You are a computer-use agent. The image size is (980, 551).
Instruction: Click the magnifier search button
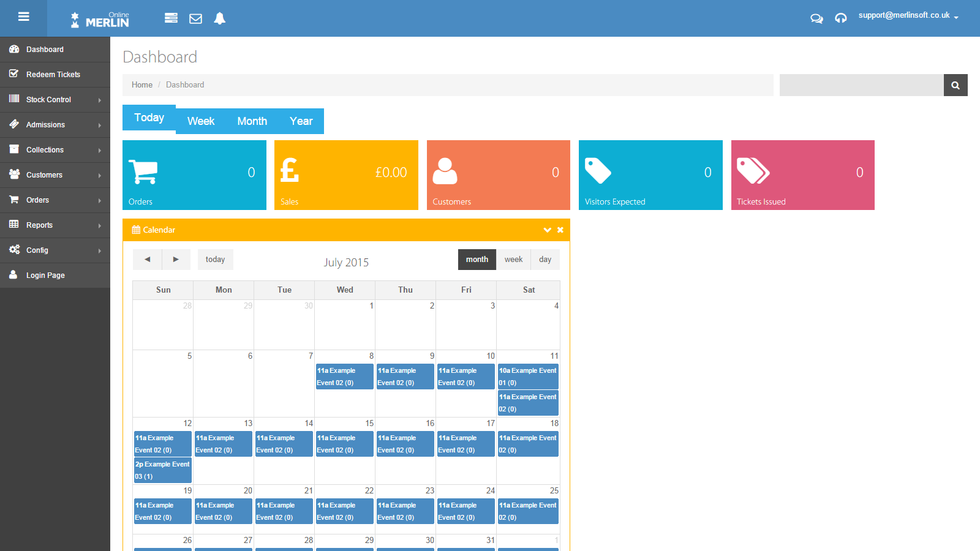click(x=956, y=85)
